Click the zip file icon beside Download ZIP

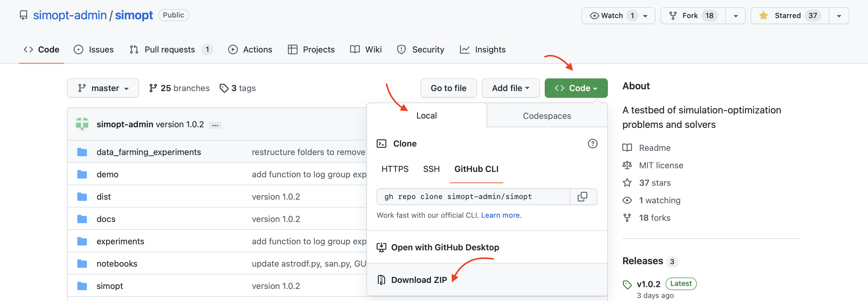(x=381, y=280)
